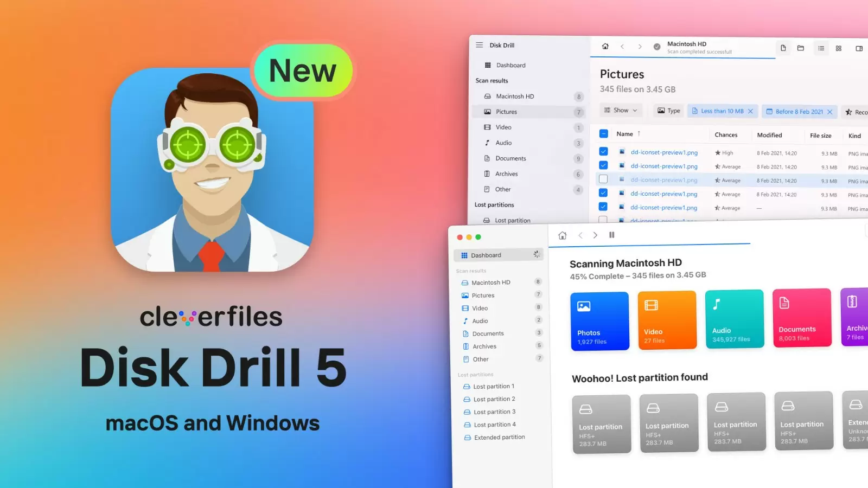Click the folder icon in upper toolbar
The width and height of the screenshot is (868, 488).
tap(801, 48)
